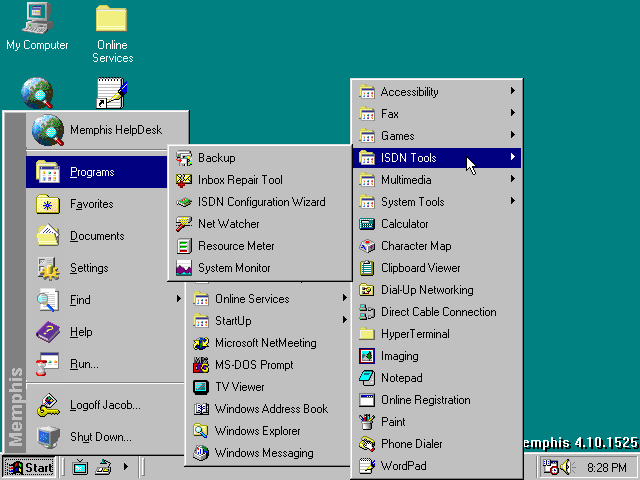Image resolution: width=640 pixels, height=480 pixels.
Task: Launch Inbox Repair Tool icon
Action: coord(184,180)
